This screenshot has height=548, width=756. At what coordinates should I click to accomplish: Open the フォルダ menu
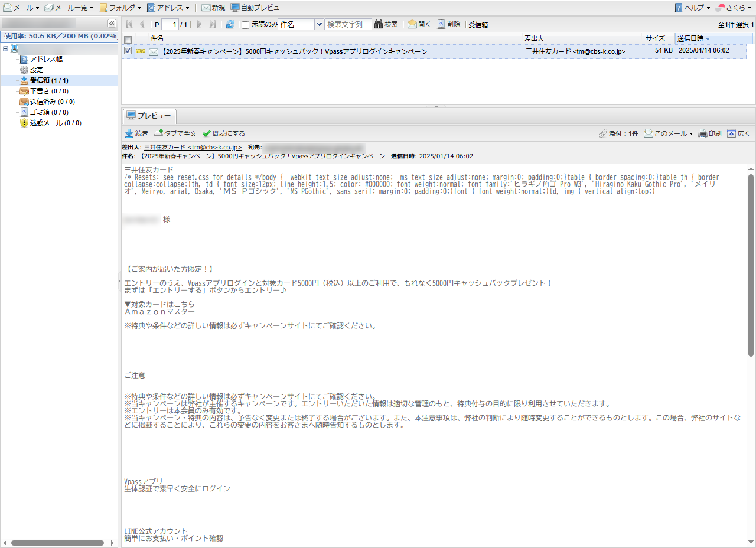pos(120,8)
